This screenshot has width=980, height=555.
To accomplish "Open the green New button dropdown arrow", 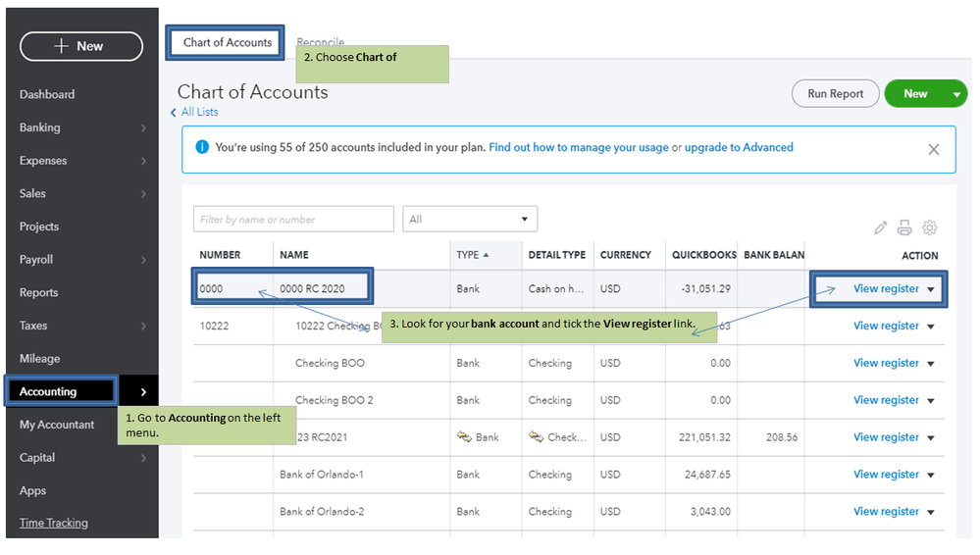I will tap(956, 94).
